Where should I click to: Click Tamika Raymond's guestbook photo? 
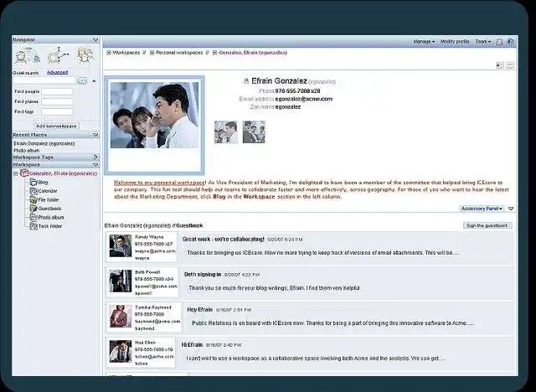(121, 317)
